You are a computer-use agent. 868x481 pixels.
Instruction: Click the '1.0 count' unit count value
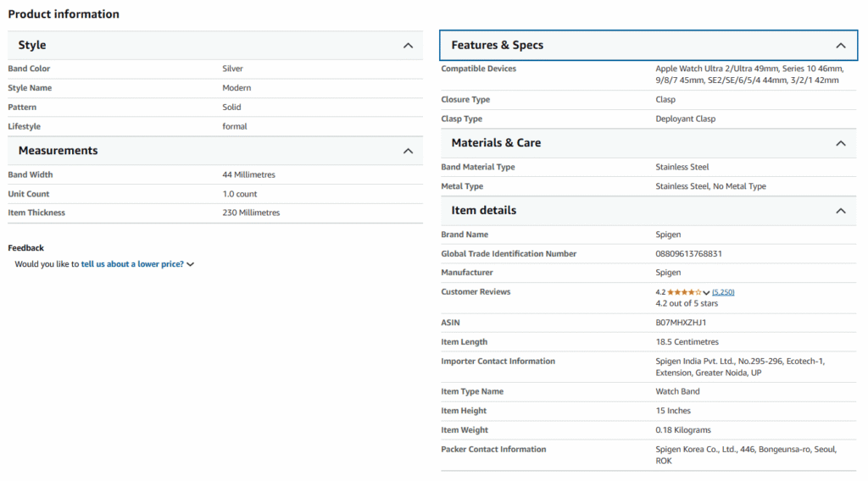240,194
